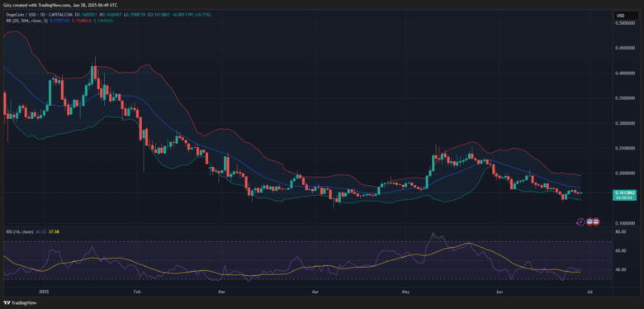Click the Jun label on time axis

(x=500, y=292)
